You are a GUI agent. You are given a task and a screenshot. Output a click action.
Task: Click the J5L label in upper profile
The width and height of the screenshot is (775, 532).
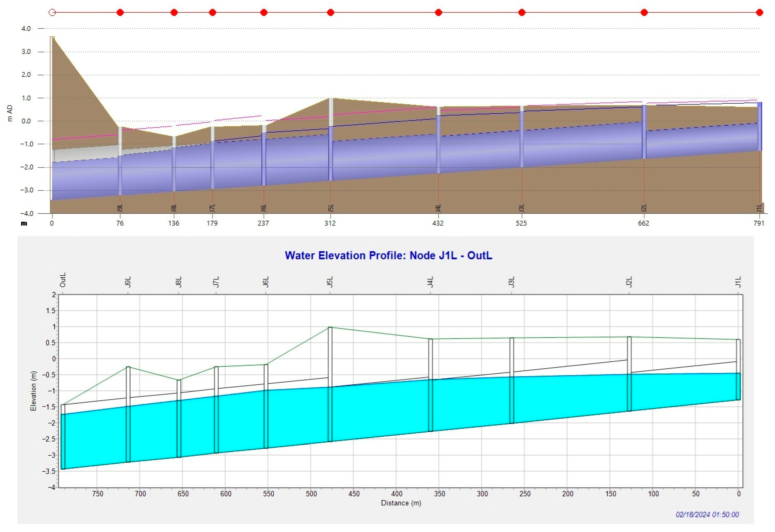click(331, 208)
